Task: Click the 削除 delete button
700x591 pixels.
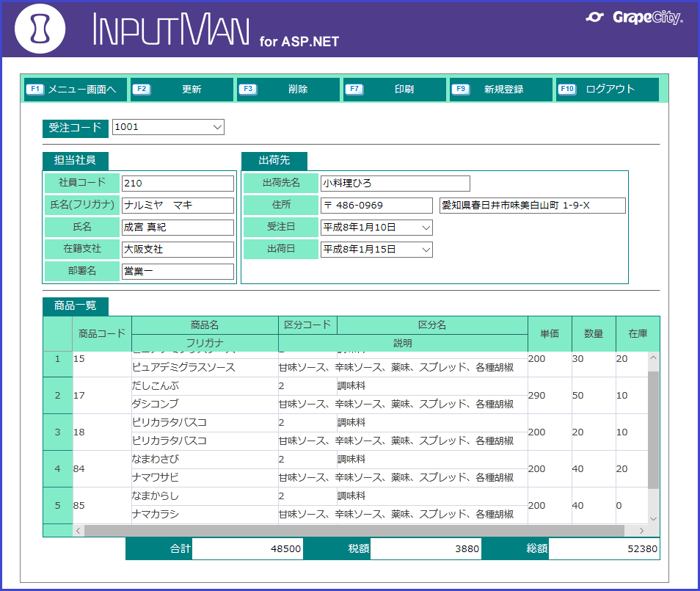Action: point(288,90)
